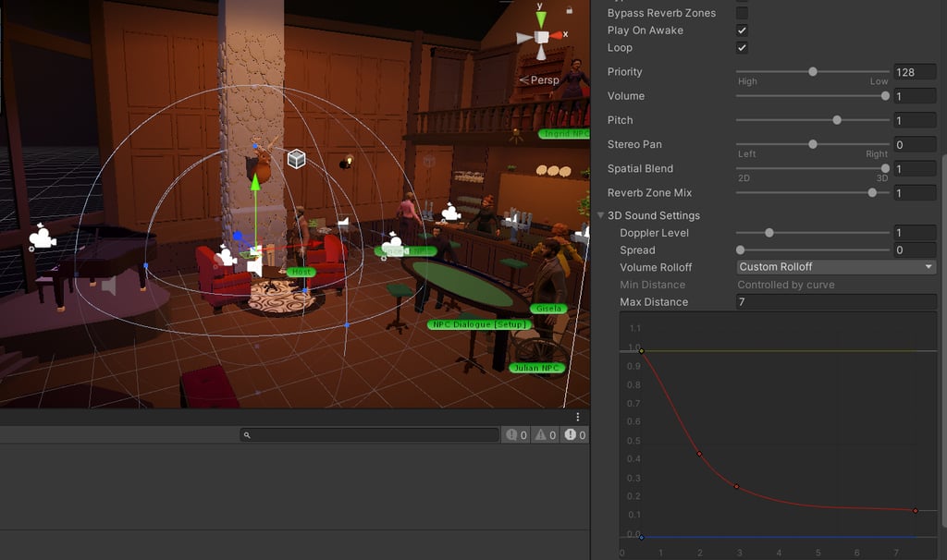The width and height of the screenshot is (947, 560).
Task: Click the scene gizmo lock icon
Action: 569,9
